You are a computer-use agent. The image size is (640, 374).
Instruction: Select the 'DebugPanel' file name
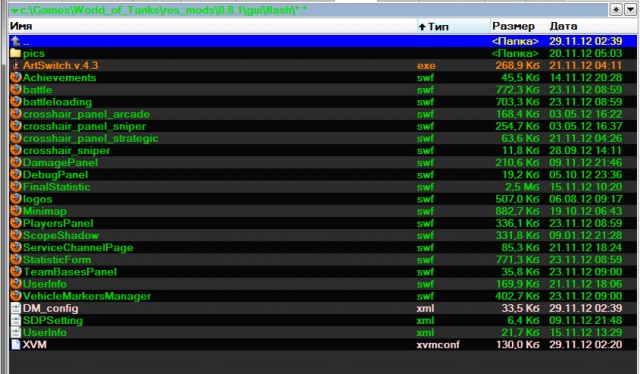tap(56, 175)
